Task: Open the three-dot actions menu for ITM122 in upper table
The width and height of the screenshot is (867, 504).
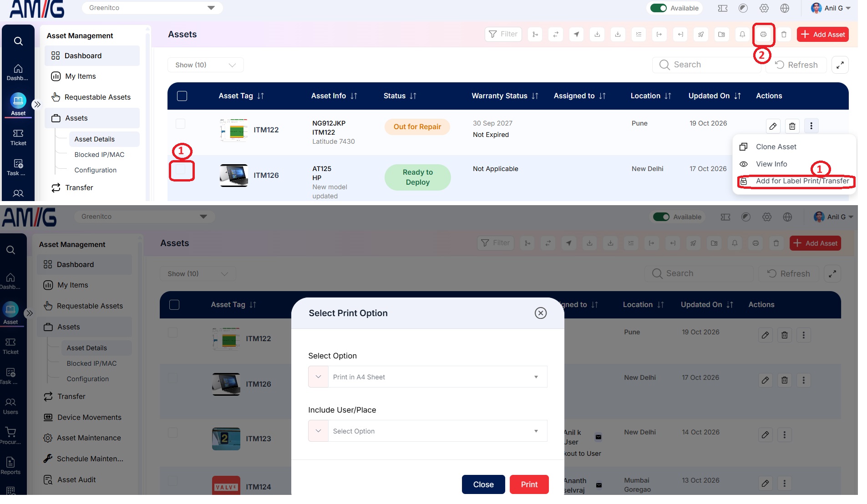Action: point(811,126)
